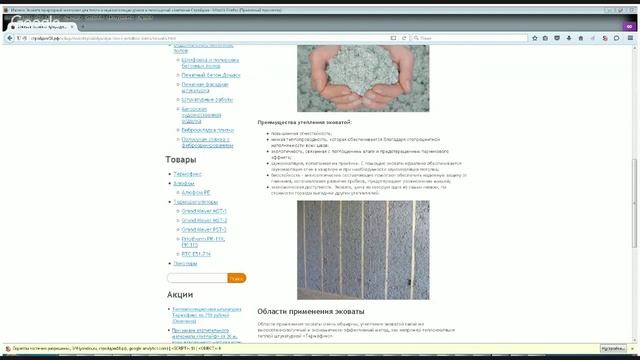Open third Grand Meyer thermostat link
The image size is (640, 360).
tap(204, 230)
